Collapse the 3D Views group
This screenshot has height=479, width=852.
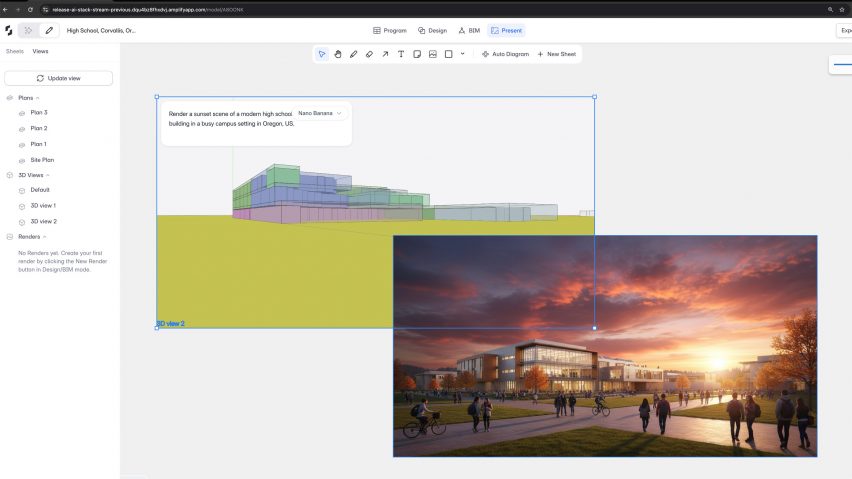(x=48, y=175)
